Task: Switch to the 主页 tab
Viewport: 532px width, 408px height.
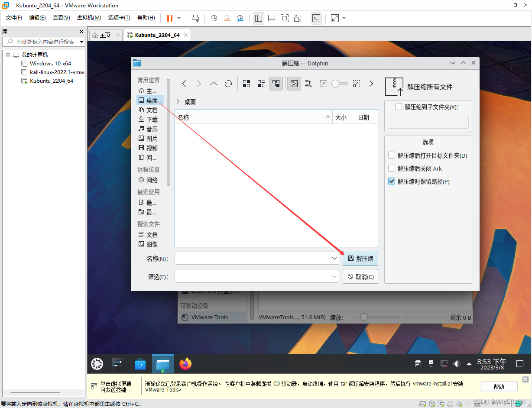Action: click(x=101, y=35)
